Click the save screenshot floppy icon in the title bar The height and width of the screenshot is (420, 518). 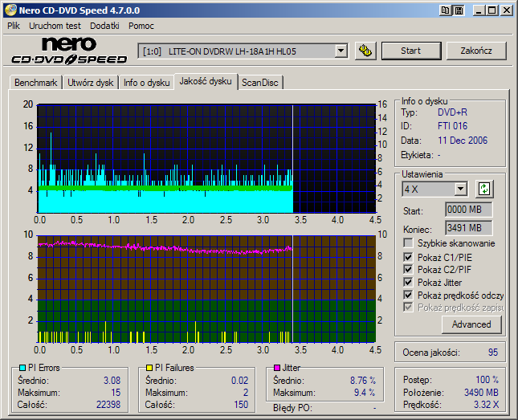[459, 10]
